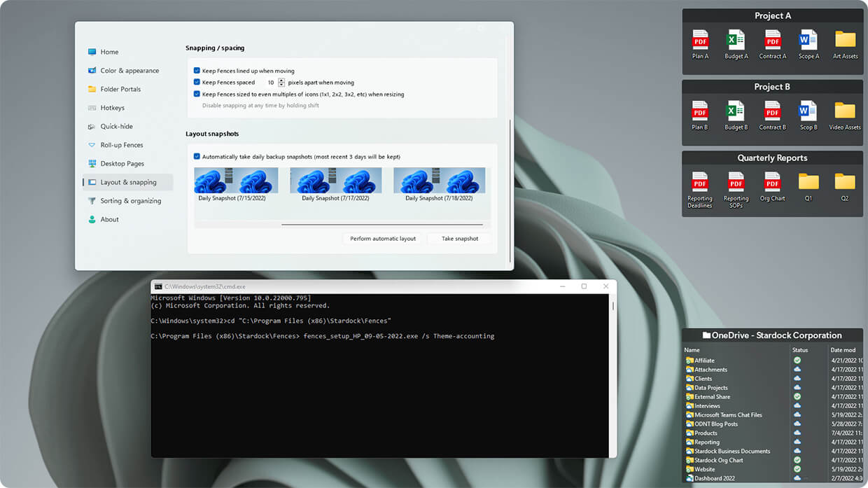Click the cloud status icon for Products
868x488 pixels.
tap(797, 433)
